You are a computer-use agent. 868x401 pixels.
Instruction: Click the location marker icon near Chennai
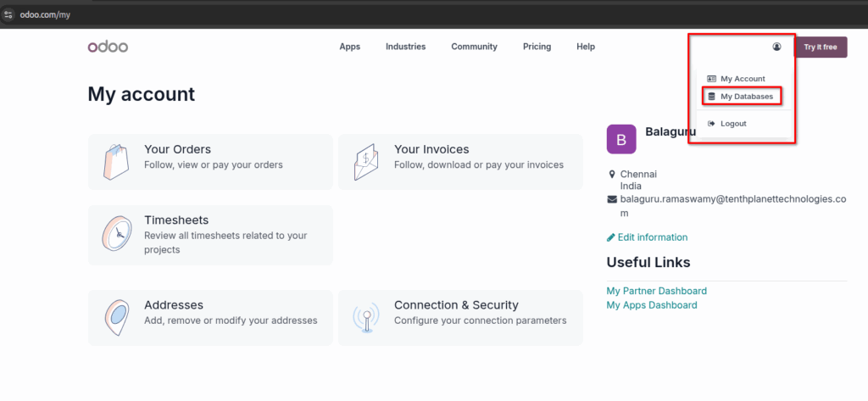click(611, 175)
